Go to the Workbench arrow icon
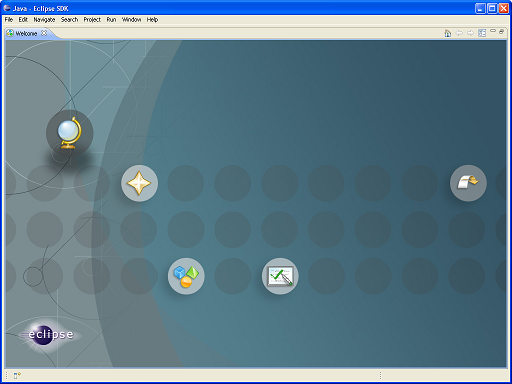512x384 pixels. 468,183
